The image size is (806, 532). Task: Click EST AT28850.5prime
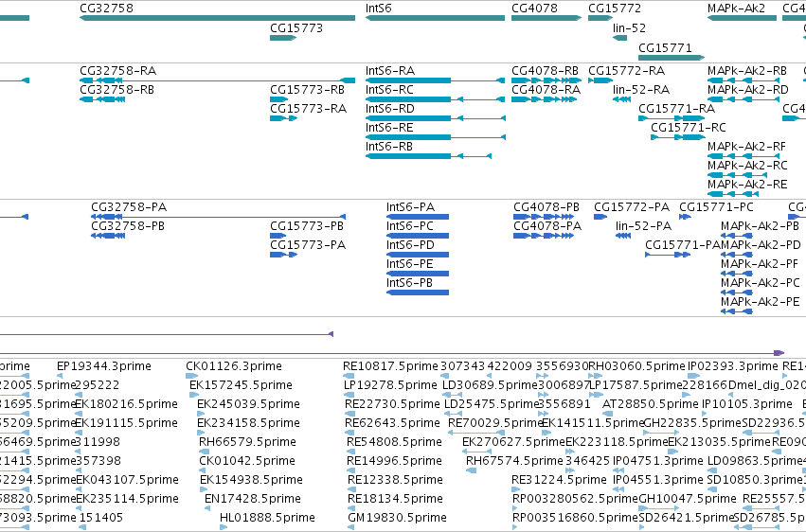[x=608, y=414]
